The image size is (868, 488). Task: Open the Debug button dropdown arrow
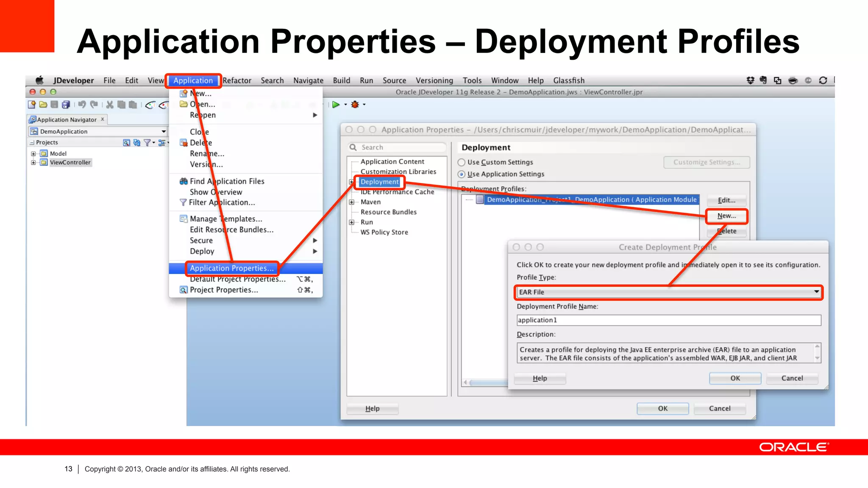point(364,105)
